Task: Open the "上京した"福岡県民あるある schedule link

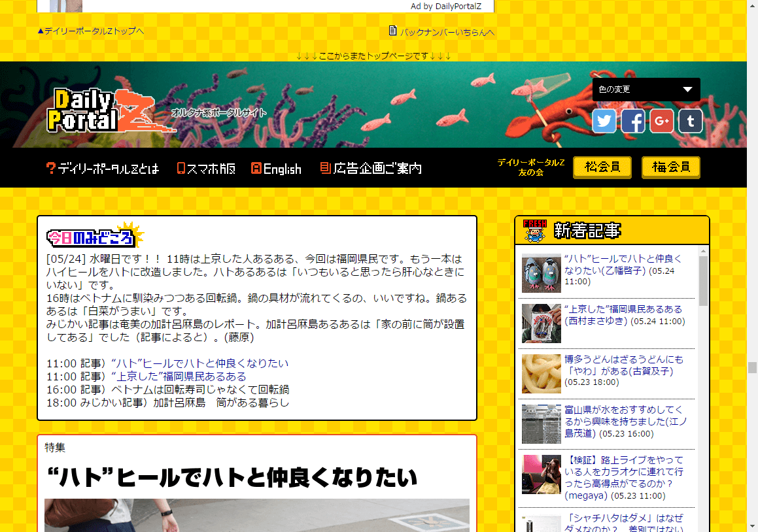Action: pyautogui.click(x=179, y=376)
